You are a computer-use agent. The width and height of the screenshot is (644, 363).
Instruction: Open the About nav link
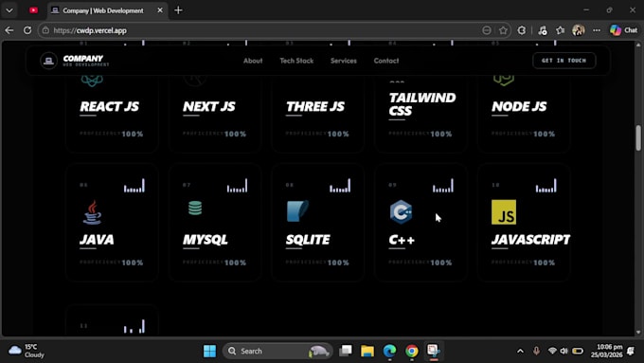[x=253, y=61]
